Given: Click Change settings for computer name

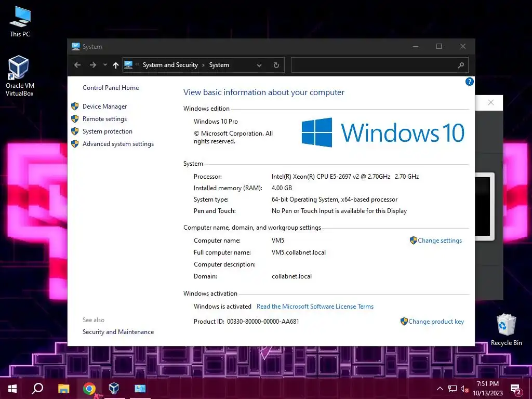Looking at the screenshot, I should [440, 241].
